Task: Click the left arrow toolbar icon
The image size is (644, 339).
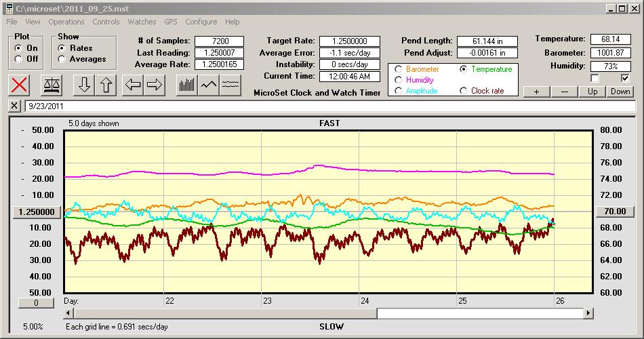Action: [133, 85]
